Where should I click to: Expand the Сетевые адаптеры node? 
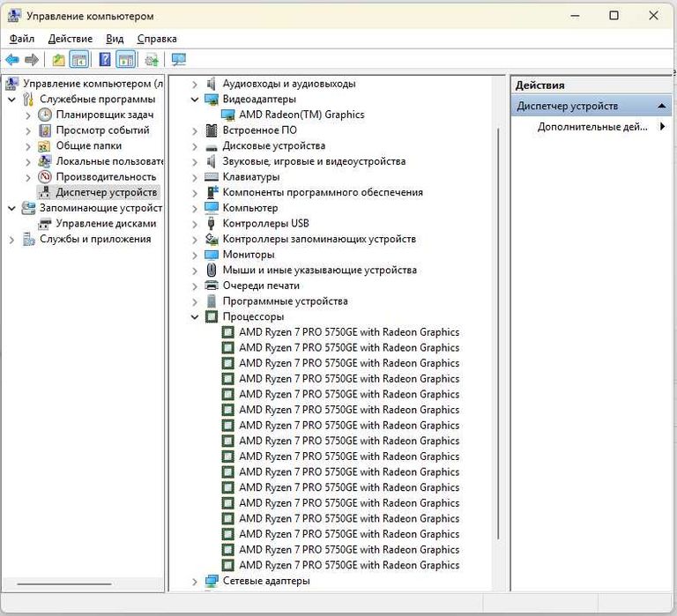pos(195,582)
